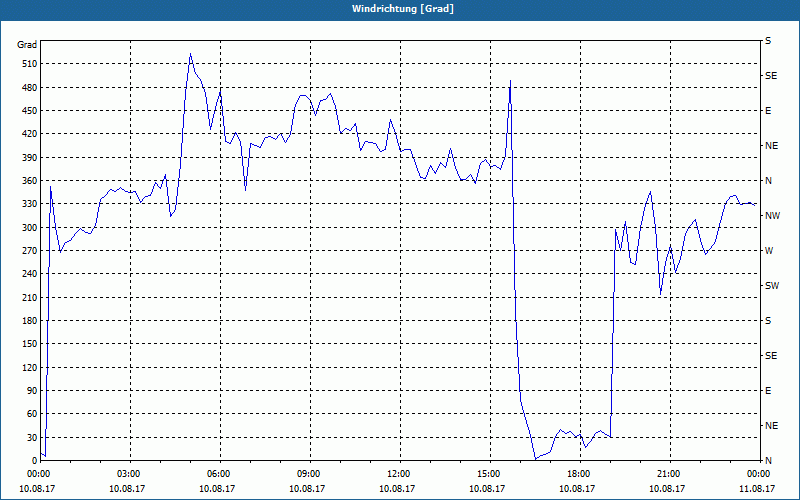Screen dimensions: 800x500
Task: Click the 06:00 time label
Action: coord(220,474)
